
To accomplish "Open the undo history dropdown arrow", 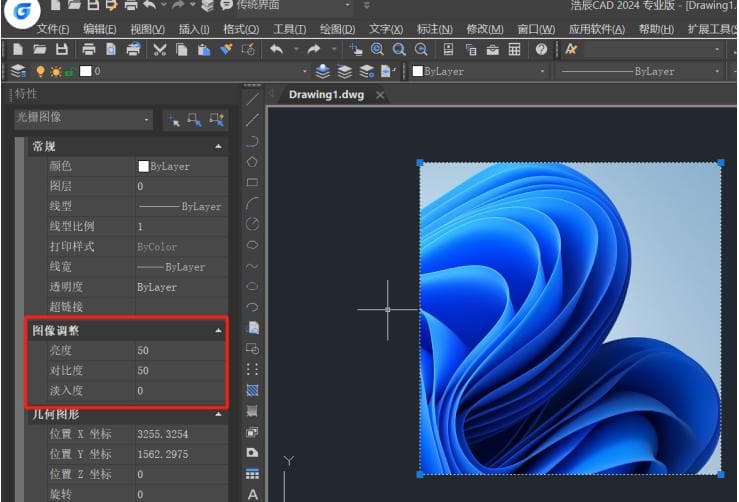I will [296, 49].
